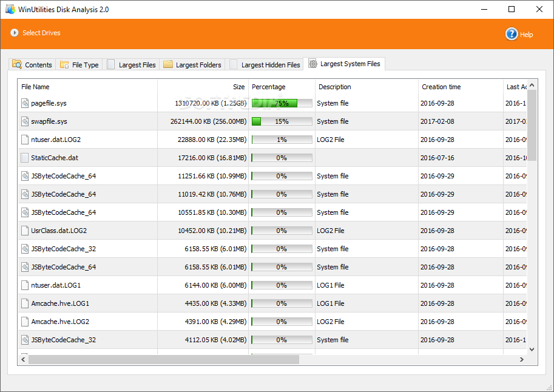Viewport: 554px width, 392px height.
Task: Click size 22888.00 KB (22.35MB)
Action: [212, 140]
